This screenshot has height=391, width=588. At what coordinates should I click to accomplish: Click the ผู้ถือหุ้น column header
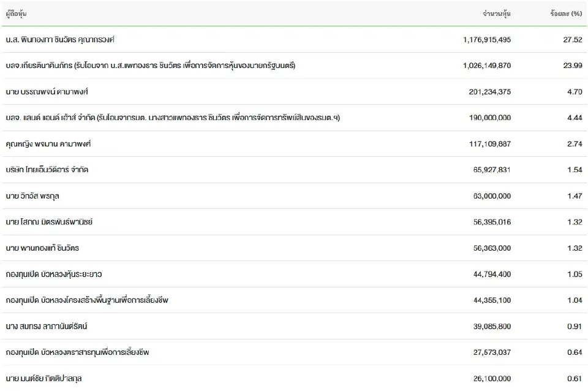[16, 13]
